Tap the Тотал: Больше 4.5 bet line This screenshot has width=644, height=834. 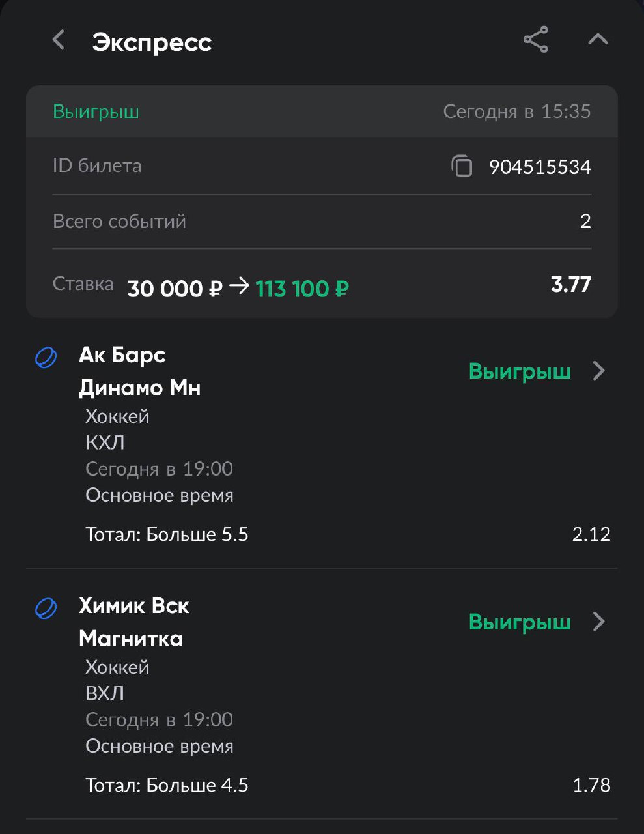click(x=167, y=785)
